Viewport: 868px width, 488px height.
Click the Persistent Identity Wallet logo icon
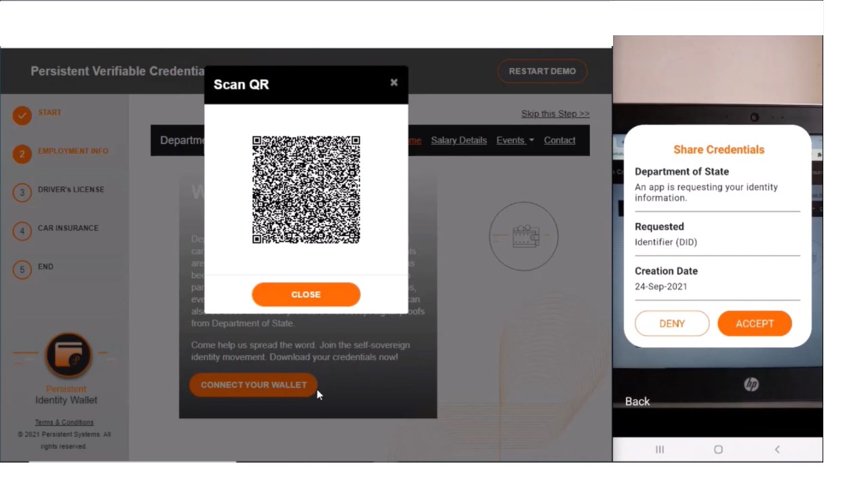68,355
